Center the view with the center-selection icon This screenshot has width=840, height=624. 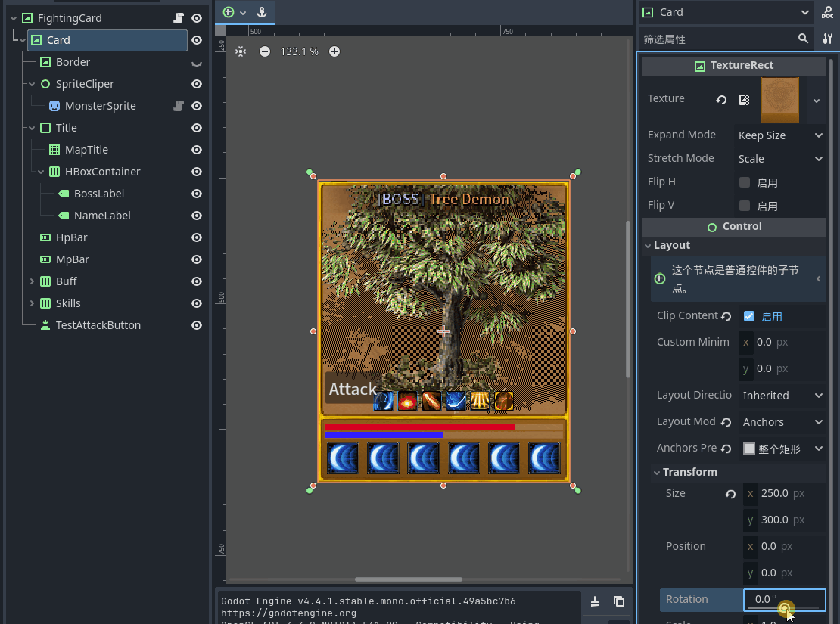click(x=241, y=51)
